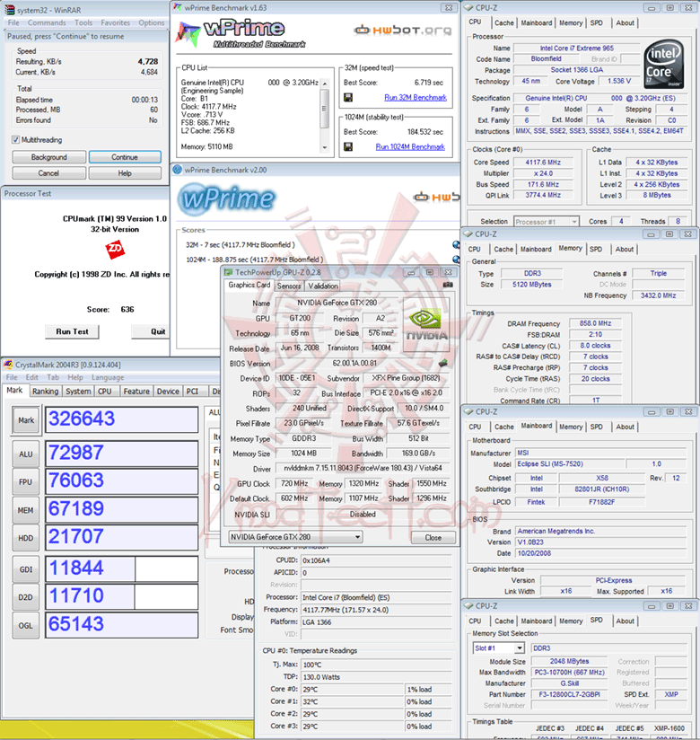Switch to the Feature tab in CrystalMark

(x=136, y=392)
